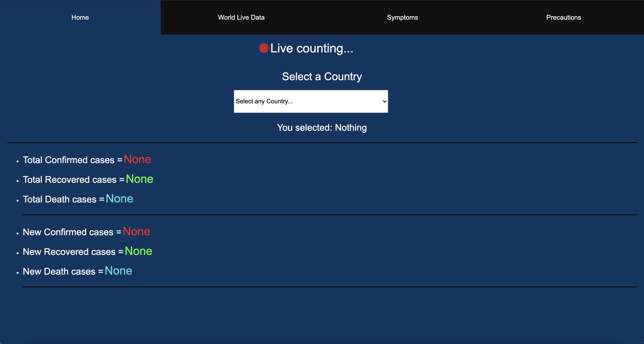
Task: Open the Home tab
Action: (x=80, y=18)
